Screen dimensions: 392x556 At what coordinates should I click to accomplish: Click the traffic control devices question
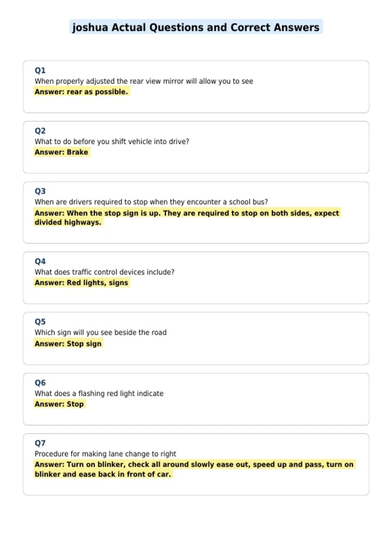[105, 272]
